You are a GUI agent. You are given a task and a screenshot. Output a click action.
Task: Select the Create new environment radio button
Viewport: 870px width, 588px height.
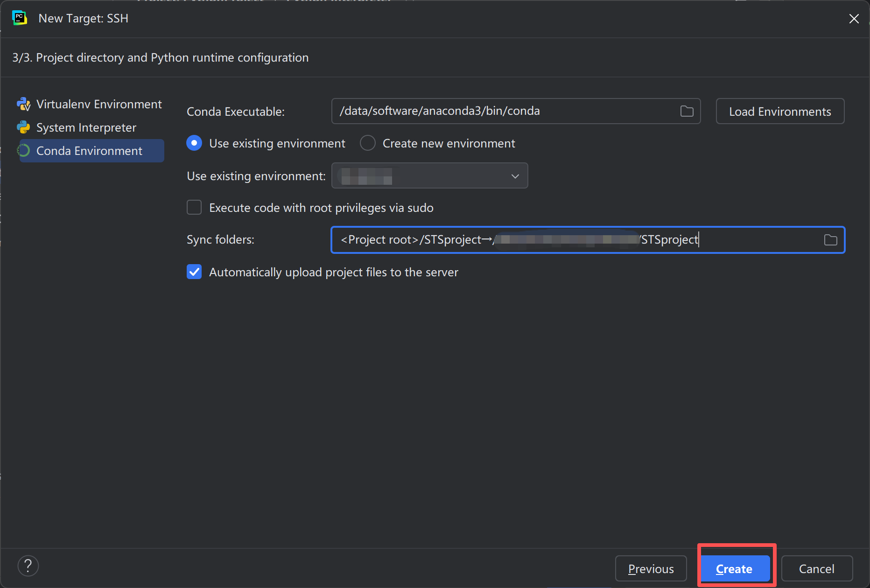pos(368,143)
